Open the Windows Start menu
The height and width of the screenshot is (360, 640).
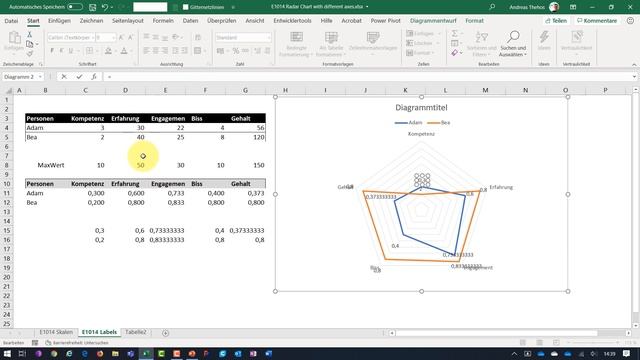click(7, 353)
